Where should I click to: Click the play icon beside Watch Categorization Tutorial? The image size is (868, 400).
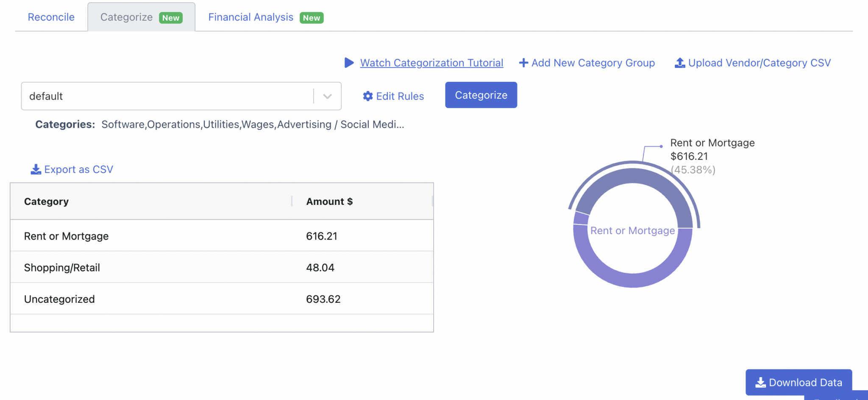tap(349, 63)
